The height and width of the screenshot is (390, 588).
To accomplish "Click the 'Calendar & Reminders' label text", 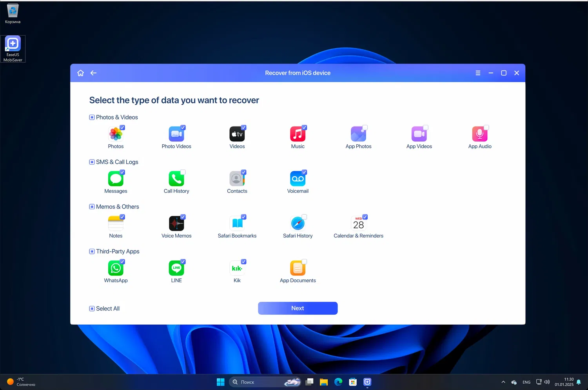I will pyautogui.click(x=358, y=236).
